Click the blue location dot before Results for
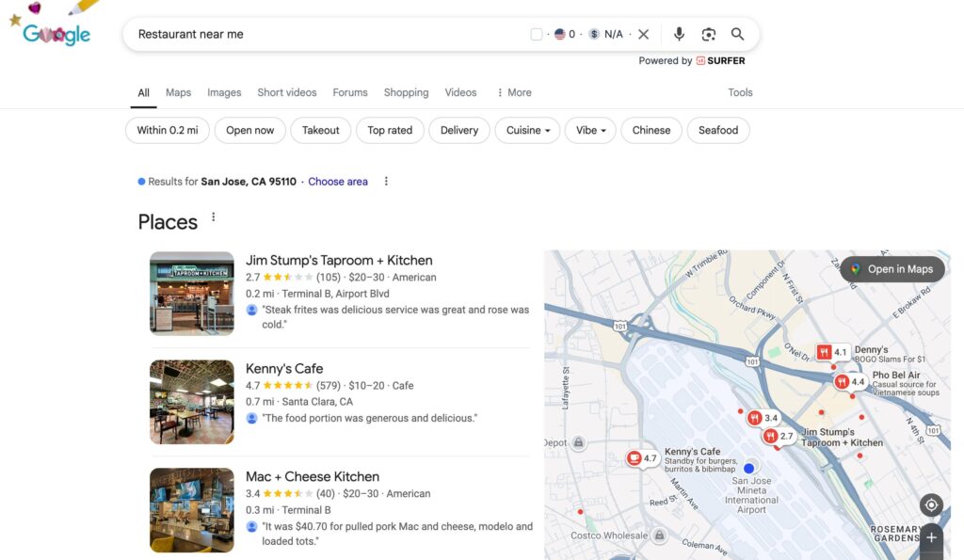This screenshot has width=964, height=560. [141, 182]
